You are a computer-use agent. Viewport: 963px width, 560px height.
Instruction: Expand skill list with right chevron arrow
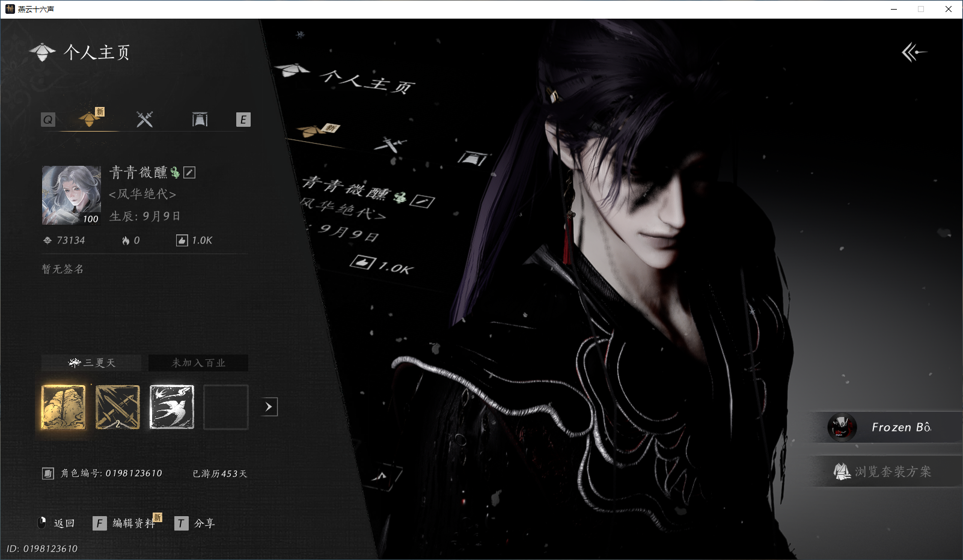tap(269, 407)
